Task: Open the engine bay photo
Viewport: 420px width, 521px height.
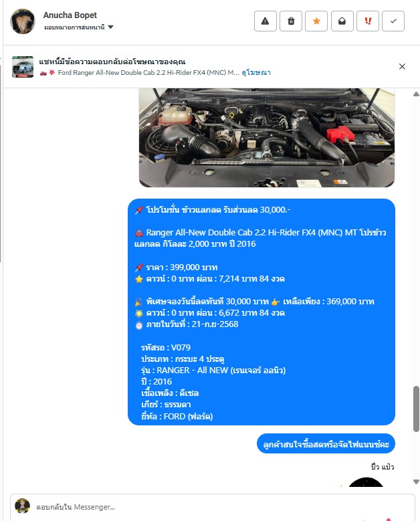Action: [266, 138]
